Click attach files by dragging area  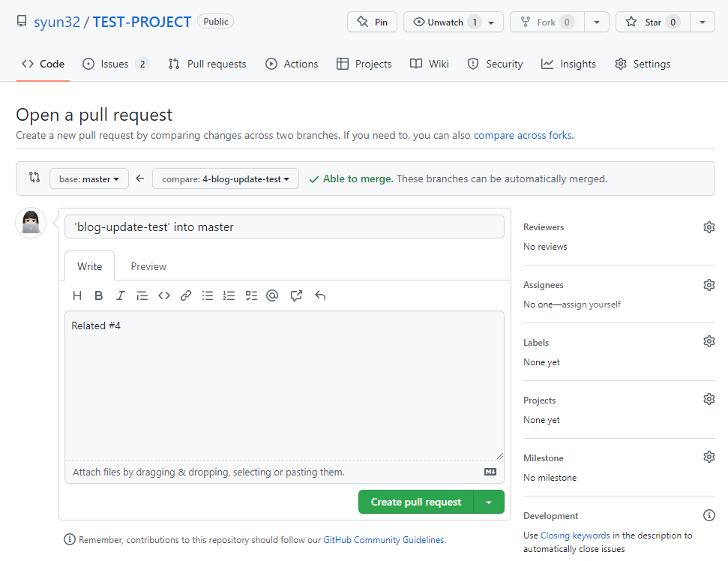(x=284, y=472)
